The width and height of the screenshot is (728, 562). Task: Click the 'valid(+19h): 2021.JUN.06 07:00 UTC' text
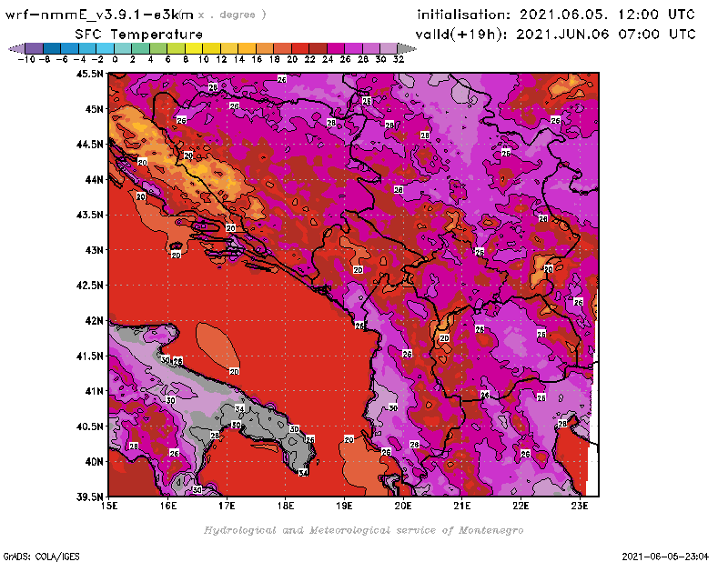point(556,35)
